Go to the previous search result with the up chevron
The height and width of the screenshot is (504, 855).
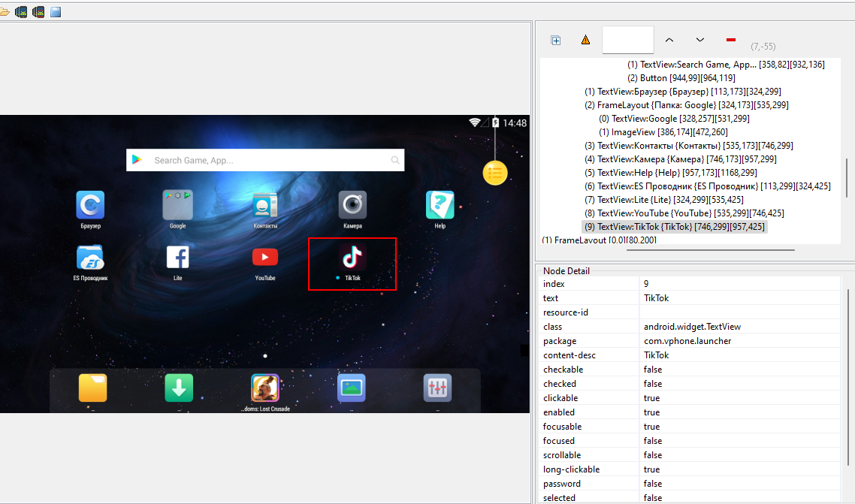[x=669, y=40]
